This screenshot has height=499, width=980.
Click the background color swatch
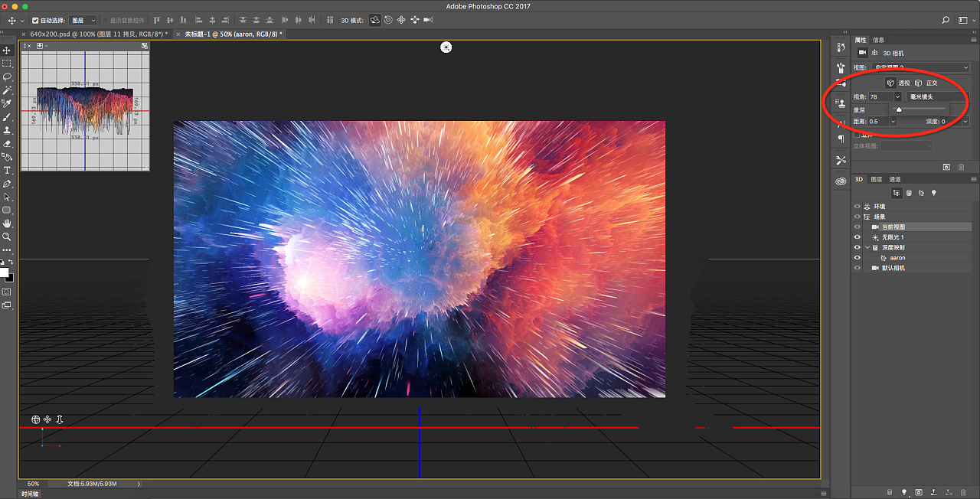9,278
